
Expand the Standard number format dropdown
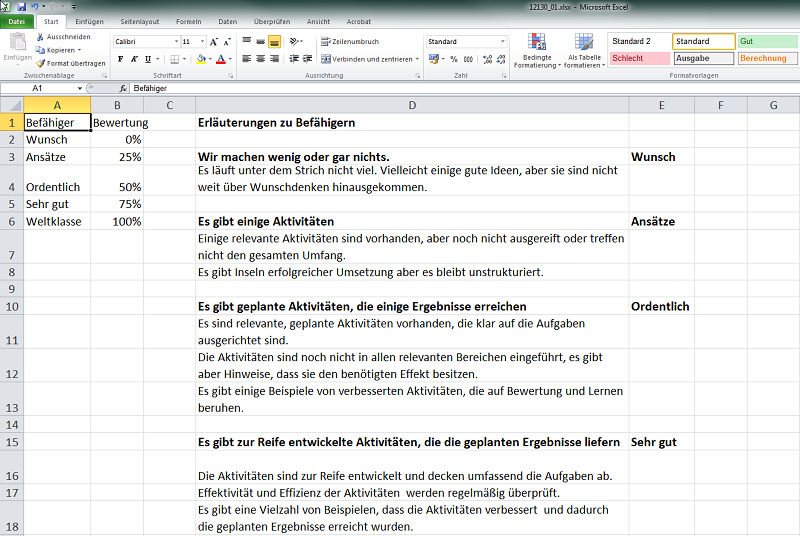pos(502,42)
